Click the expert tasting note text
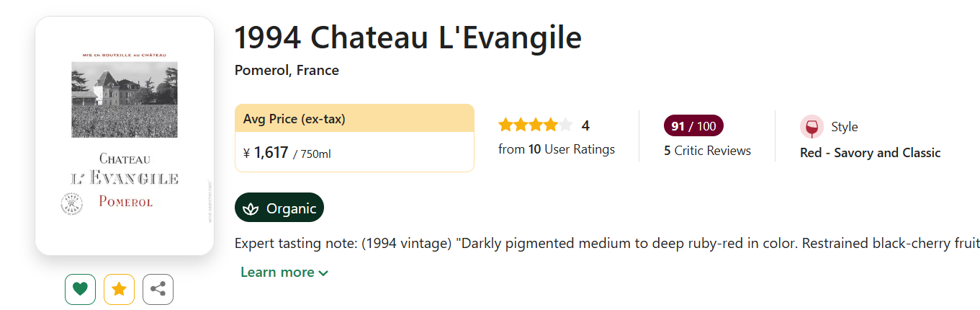This screenshot has height=310, width=980. (606, 243)
